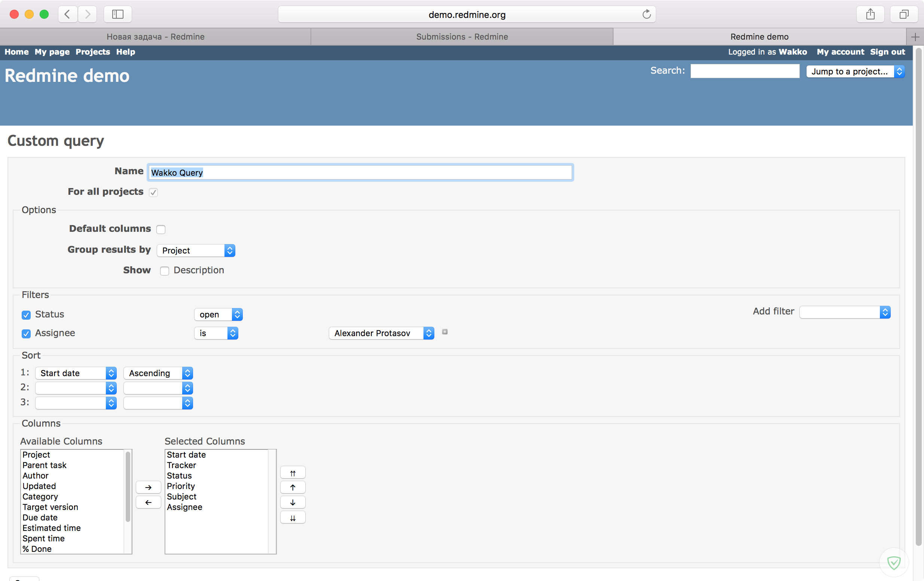Reload the page with the refresh icon
The height and width of the screenshot is (581, 924).
646,15
